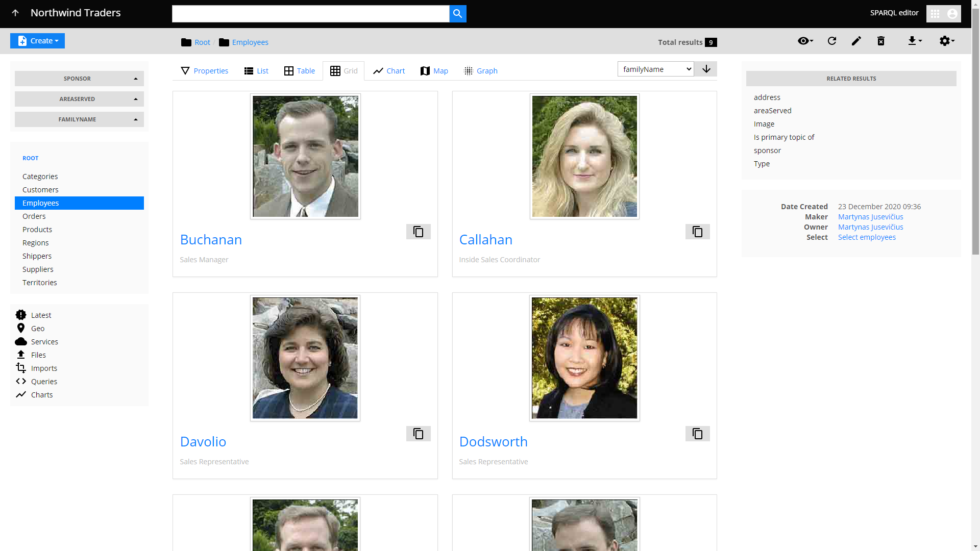Open the familyName sort-by combo box
The width and height of the screenshot is (980, 551).
pos(655,69)
